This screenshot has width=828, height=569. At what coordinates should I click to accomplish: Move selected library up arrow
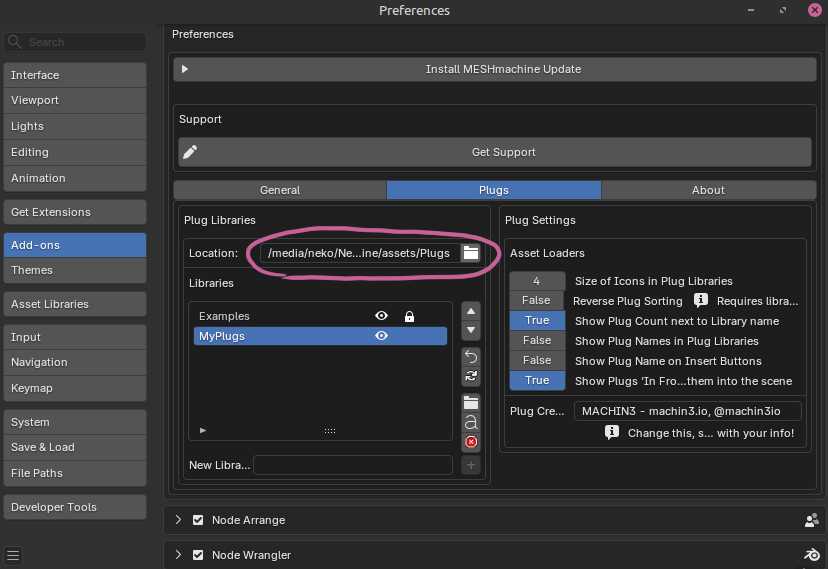(x=471, y=311)
